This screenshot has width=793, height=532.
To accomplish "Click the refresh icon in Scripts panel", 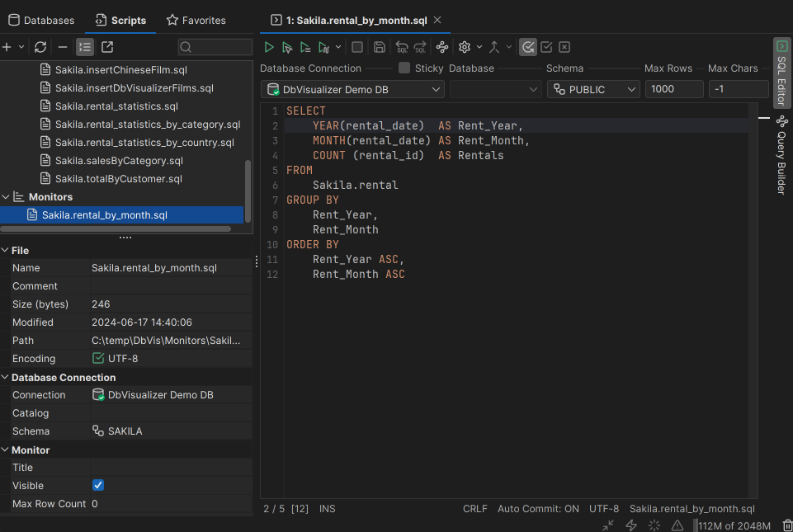I will 40,47.
